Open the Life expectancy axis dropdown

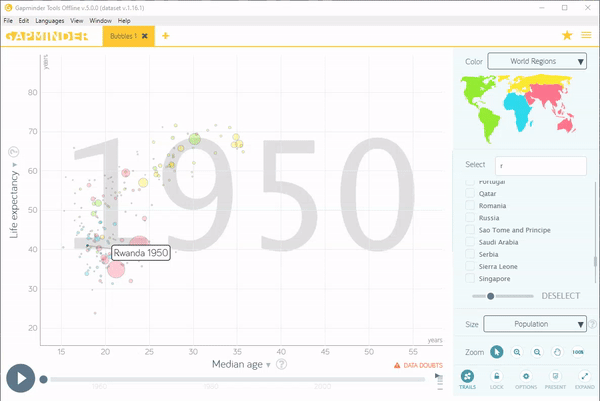pyautogui.click(x=14, y=200)
